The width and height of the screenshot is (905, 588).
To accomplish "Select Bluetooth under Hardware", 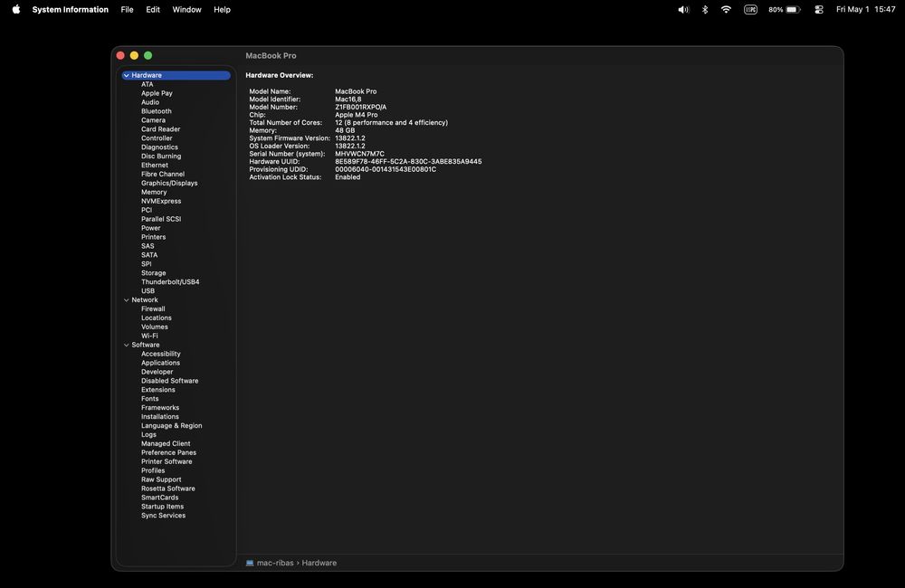I will pyautogui.click(x=156, y=111).
